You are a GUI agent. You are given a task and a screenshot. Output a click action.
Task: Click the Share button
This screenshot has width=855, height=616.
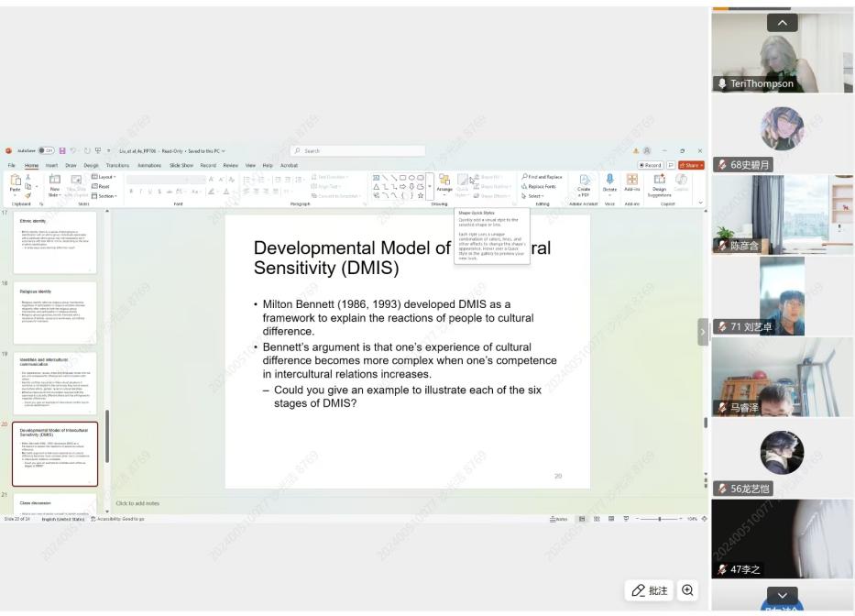point(691,165)
